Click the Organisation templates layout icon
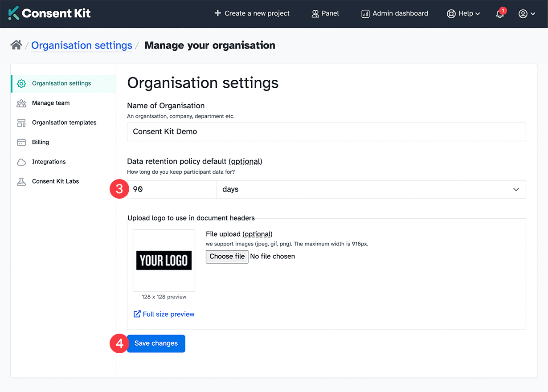This screenshot has height=392, width=548. [21, 123]
